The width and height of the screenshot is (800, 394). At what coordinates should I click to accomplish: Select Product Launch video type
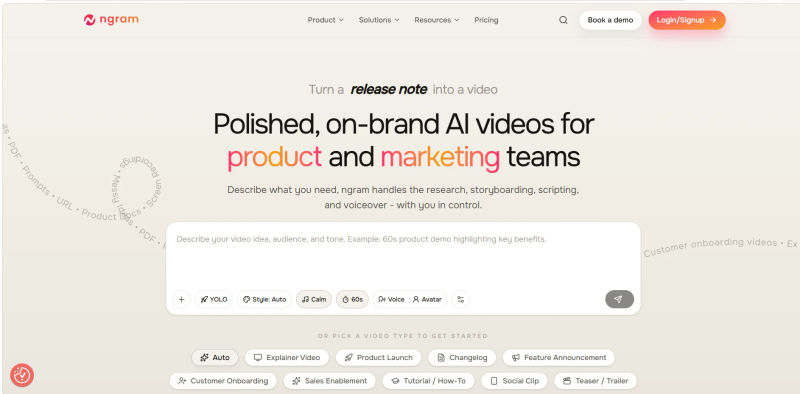tap(379, 358)
